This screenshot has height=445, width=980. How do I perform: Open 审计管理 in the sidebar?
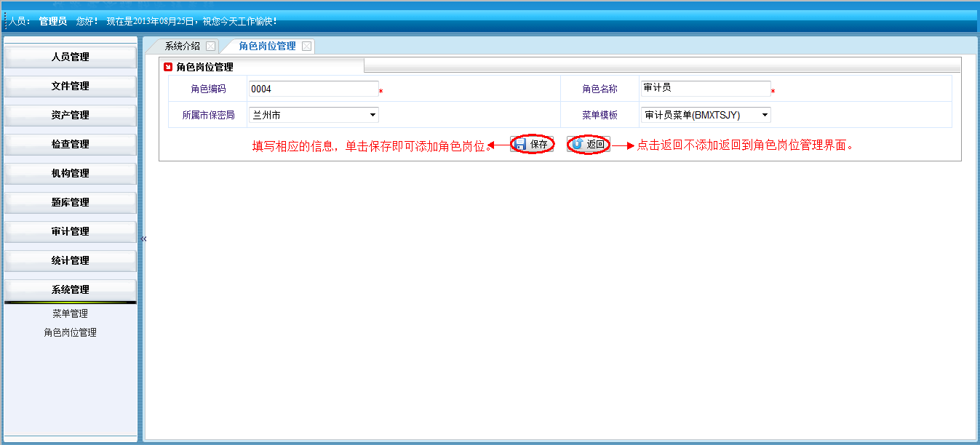pos(71,232)
